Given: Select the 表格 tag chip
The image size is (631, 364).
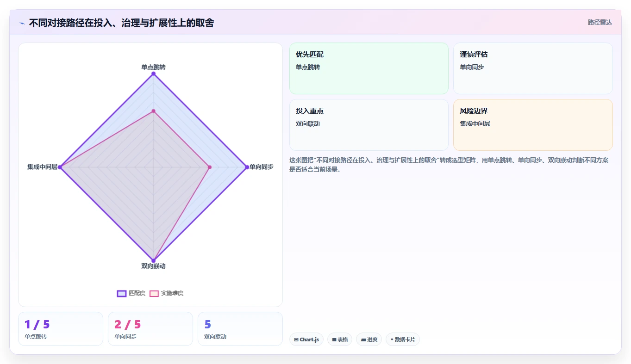Looking at the screenshot, I should click(340, 339).
